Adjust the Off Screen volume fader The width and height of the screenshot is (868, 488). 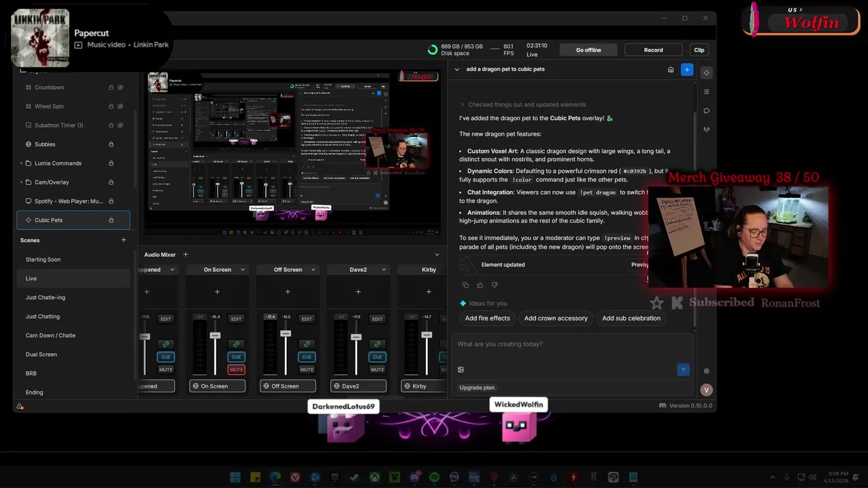coord(285,333)
